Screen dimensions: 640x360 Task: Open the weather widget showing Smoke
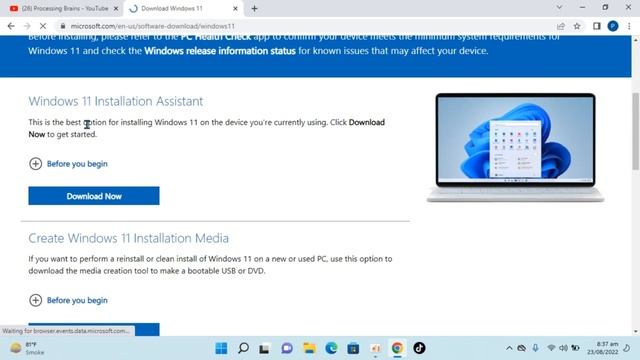pos(27,348)
